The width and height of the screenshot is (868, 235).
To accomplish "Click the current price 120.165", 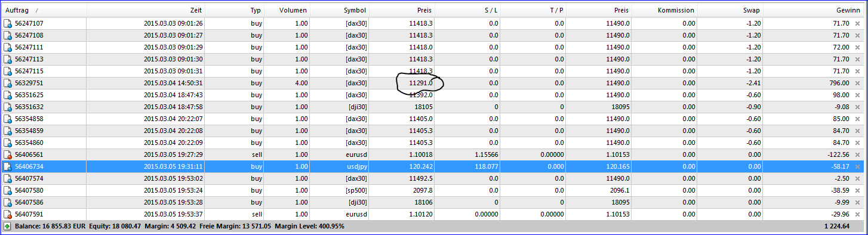I will 617,166.
